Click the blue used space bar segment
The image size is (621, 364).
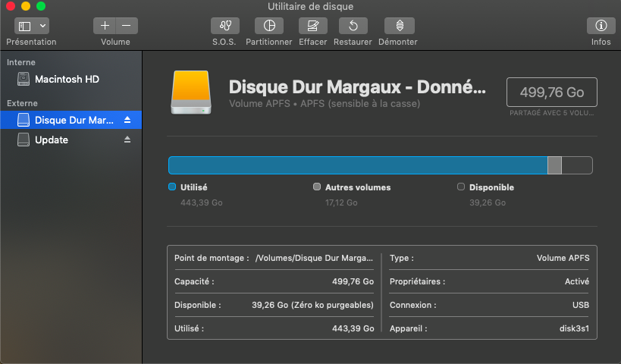(x=356, y=165)
